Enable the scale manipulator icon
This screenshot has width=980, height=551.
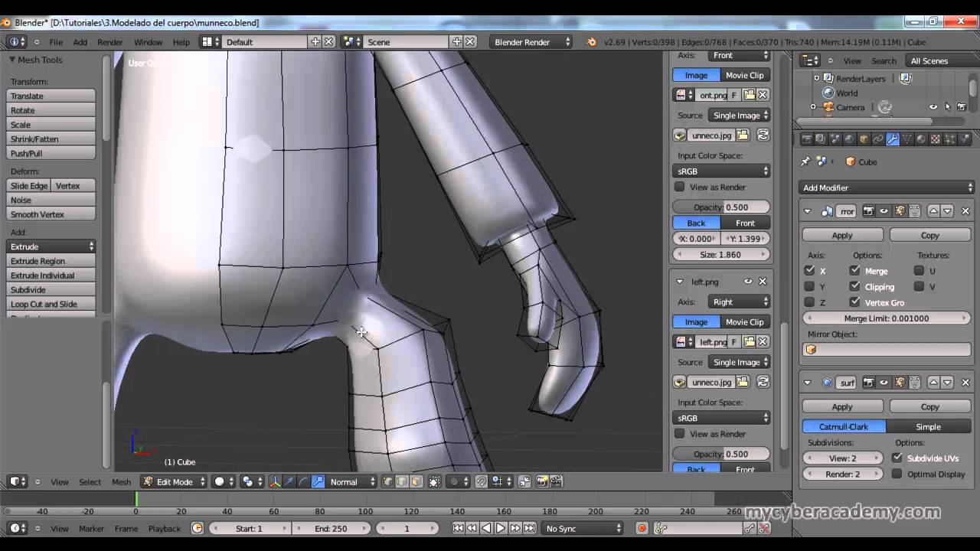[x=318, y=481]
